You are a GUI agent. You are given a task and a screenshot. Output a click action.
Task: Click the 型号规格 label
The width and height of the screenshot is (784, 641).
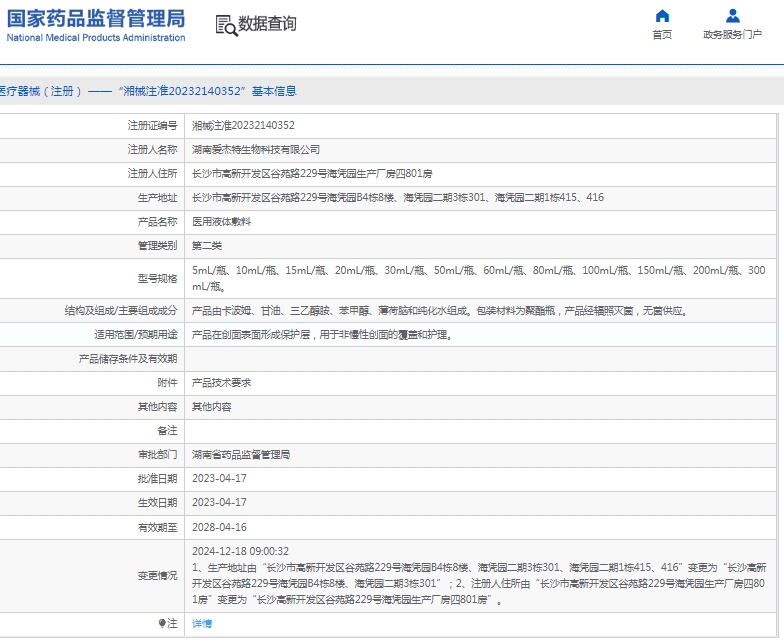[158, 278]
